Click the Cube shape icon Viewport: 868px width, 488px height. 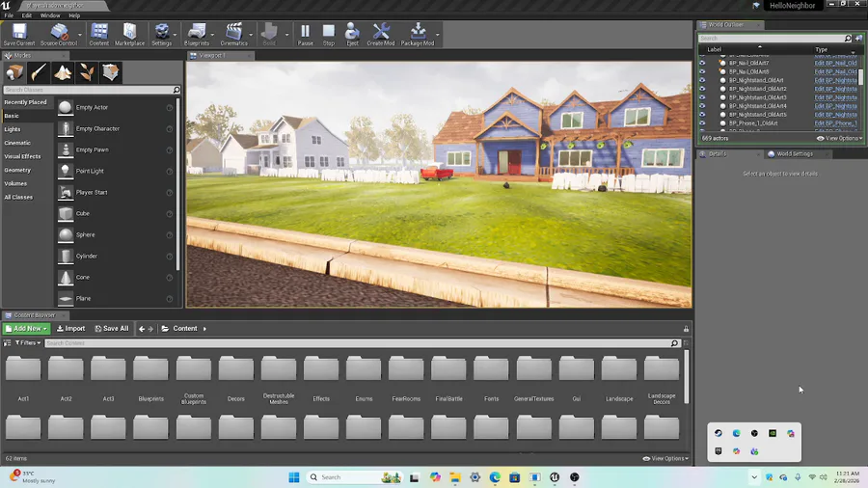pyautogui.click(x=66, y=213)
